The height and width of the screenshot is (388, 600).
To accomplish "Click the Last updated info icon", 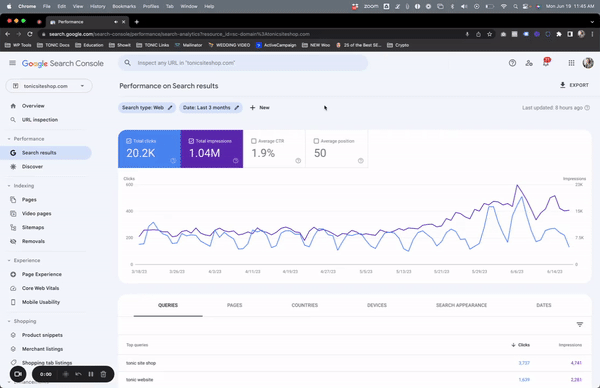I will (587, 108).
